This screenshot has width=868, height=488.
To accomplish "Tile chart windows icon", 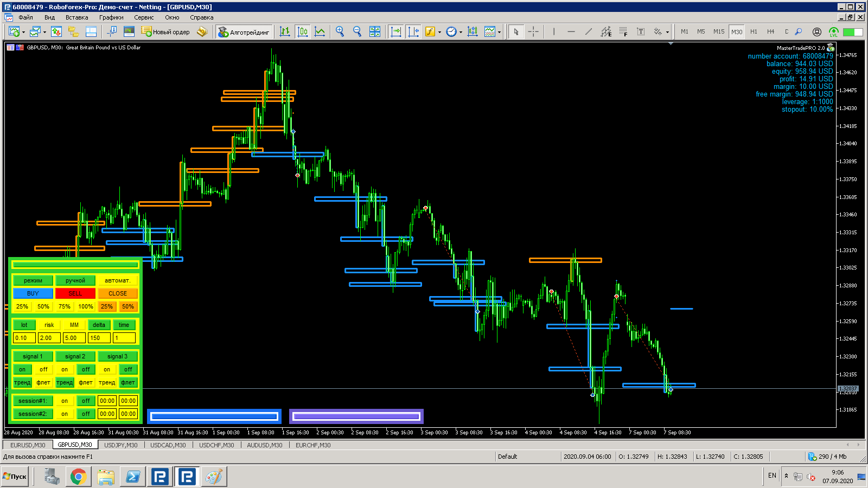I will tap(375, 32).
